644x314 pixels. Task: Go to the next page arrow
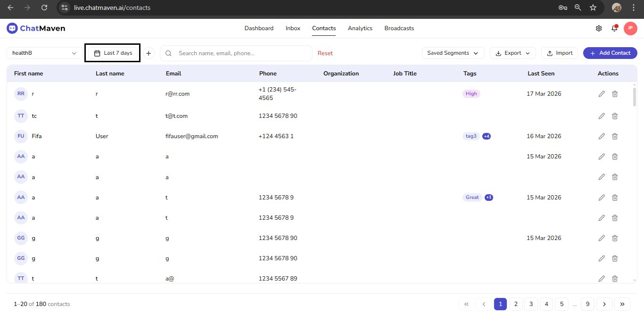[x=604, y=304]
